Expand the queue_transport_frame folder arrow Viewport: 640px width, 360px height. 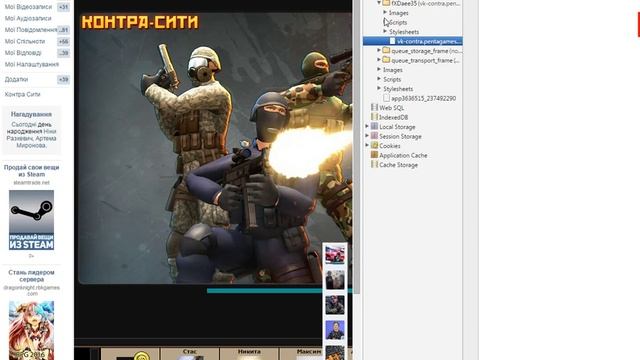[x=379, y=60]
